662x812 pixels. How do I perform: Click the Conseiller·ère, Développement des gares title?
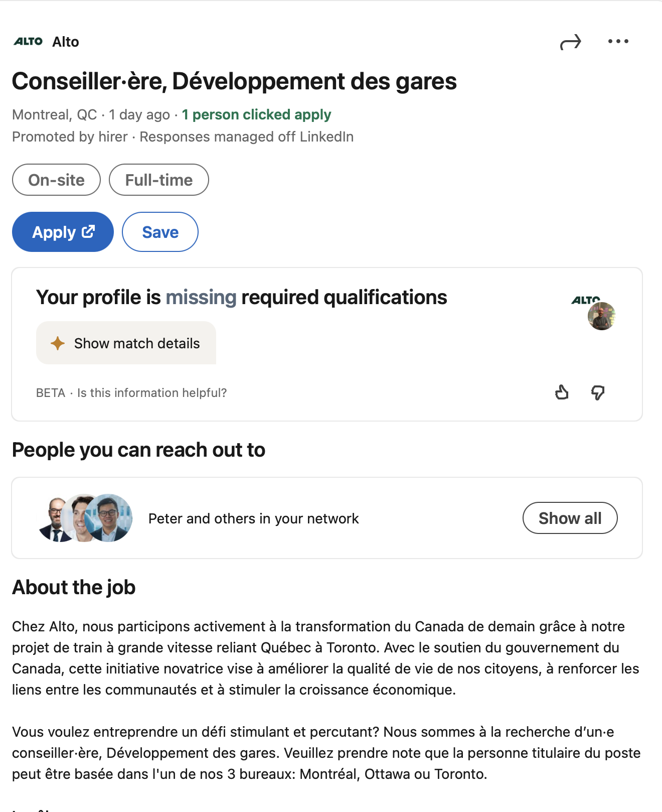click(234, 81)
